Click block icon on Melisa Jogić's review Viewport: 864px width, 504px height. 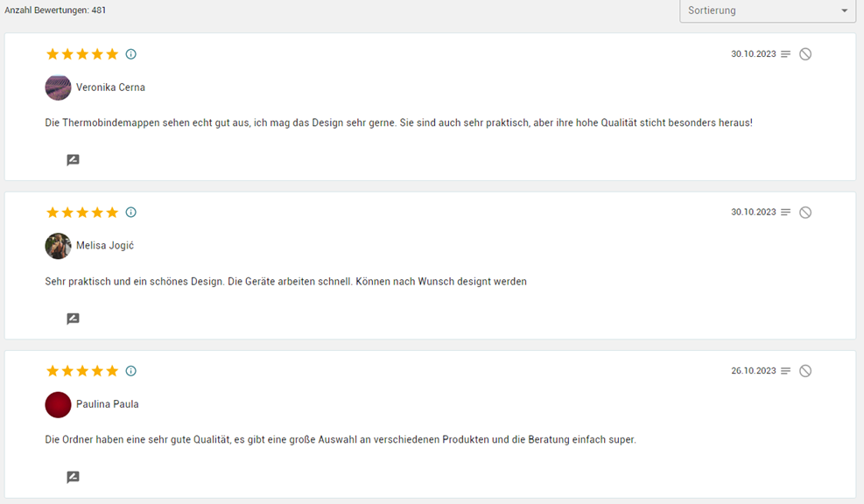[x=805, y=213]
